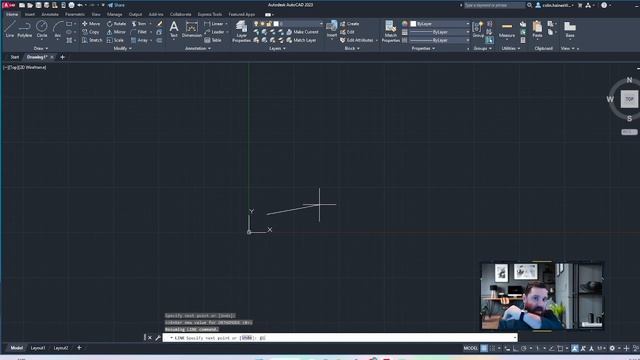Toggle MODEL space in the status bar
Screen dimensions: 640x360
point(471,348)
